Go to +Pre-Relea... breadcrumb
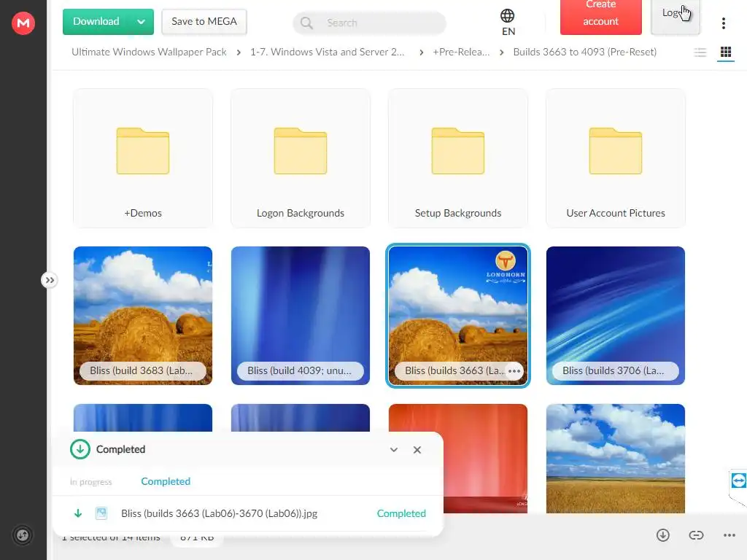747x560 pixels. click(461, 52)
